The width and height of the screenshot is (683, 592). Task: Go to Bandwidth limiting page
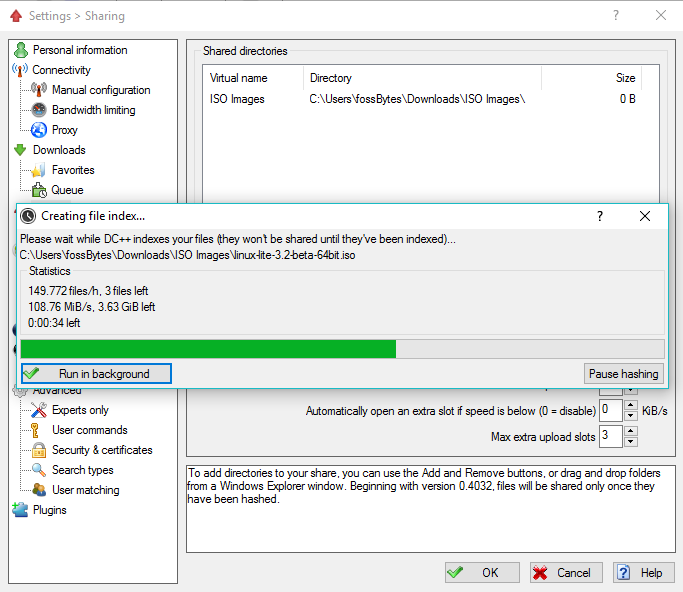(x=94, y=110)
